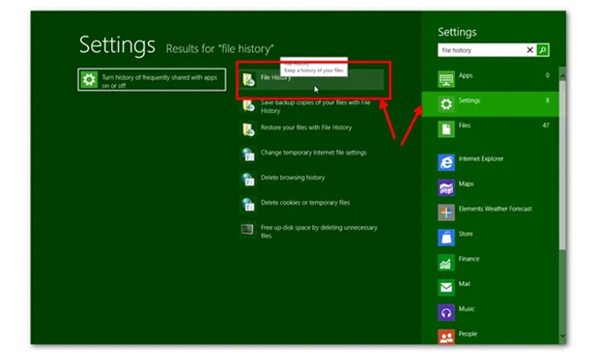
Task: Click the 'Store' label in app list
Action: (x=466, y=234)
